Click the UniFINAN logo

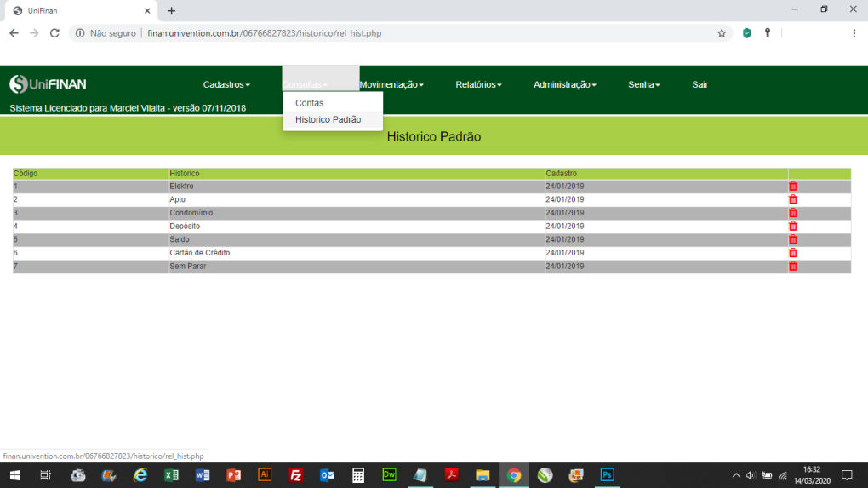tap(49, 84)
